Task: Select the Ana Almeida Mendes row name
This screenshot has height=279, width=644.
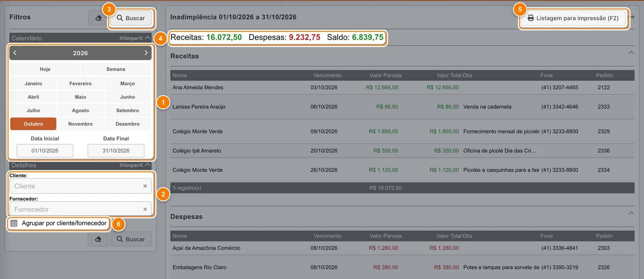Action: click(x=198, y=87)
